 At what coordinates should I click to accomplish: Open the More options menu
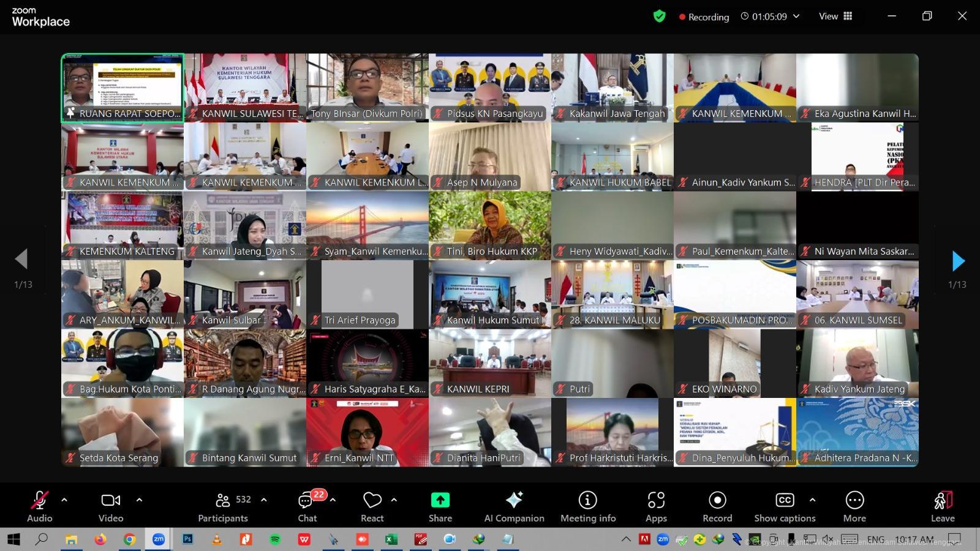[854, 507]
